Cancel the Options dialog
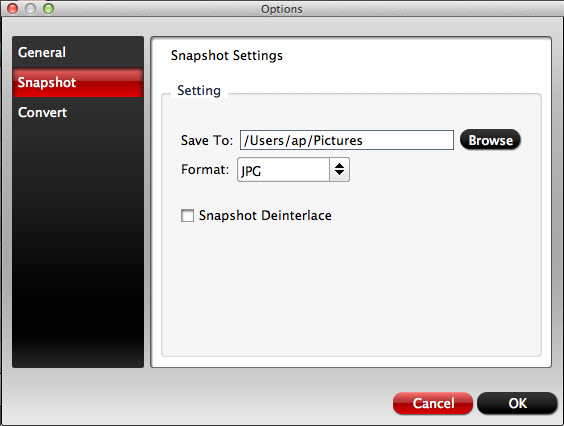 click(433, 403)
